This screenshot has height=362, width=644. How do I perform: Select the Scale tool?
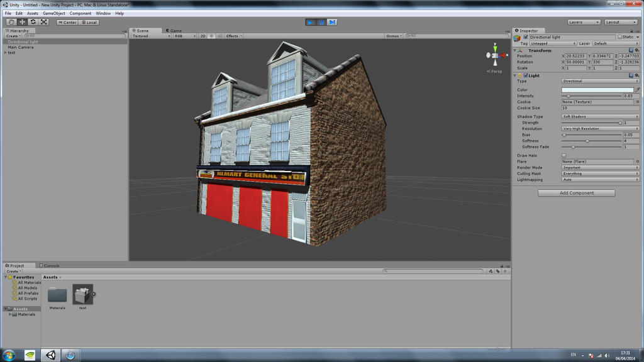coord(42,21)
